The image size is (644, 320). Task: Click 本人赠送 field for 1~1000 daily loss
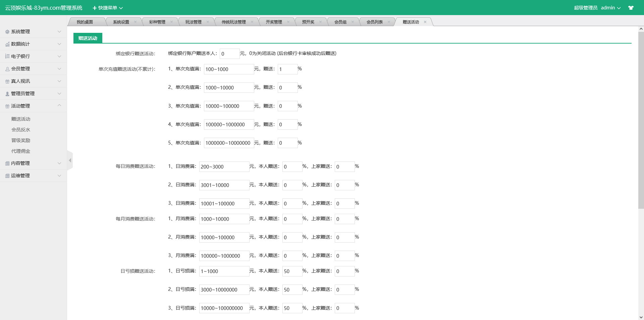(292, 271)
